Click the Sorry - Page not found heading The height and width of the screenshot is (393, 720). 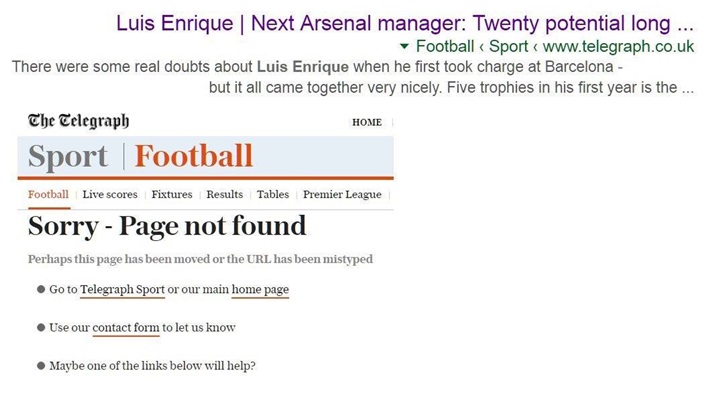point(167,226)
